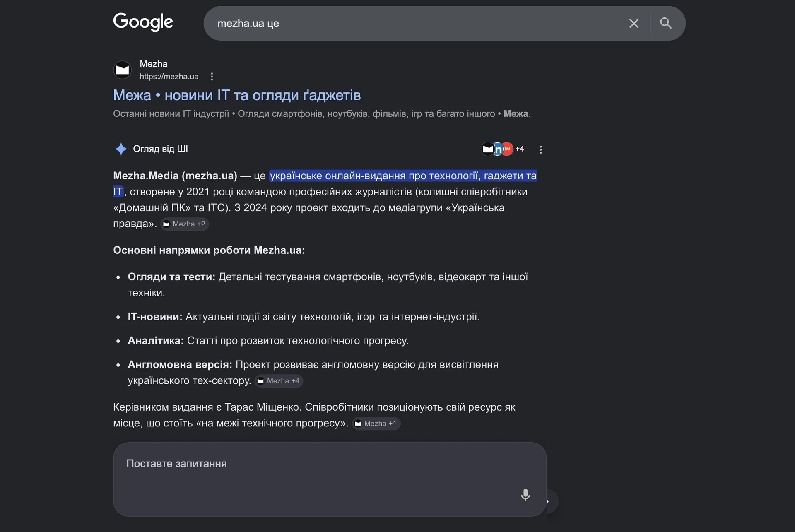Click the 'Mezha +4' source chip
This screenshot has height=532, width=795.
coord(279,381)
